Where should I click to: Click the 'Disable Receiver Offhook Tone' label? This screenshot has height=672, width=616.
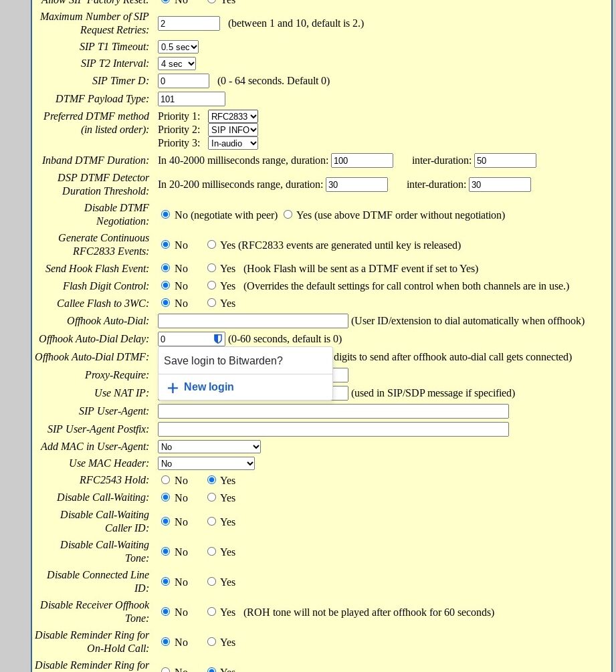94,612
